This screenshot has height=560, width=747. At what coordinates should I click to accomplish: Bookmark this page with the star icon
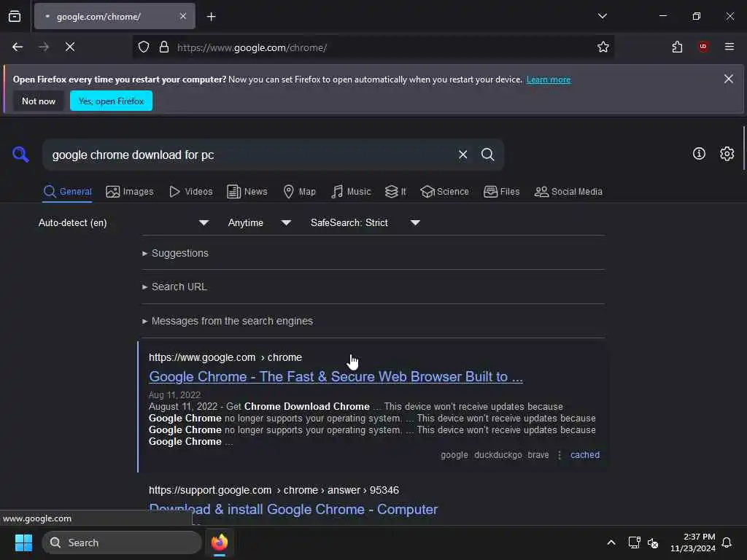click(x=603, y=47)
